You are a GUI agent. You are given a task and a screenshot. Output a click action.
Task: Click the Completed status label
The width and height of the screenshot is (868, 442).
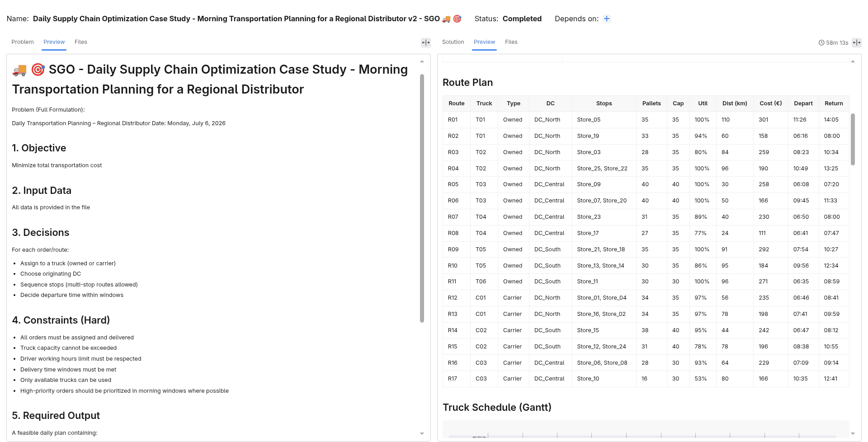coord(522,19)
